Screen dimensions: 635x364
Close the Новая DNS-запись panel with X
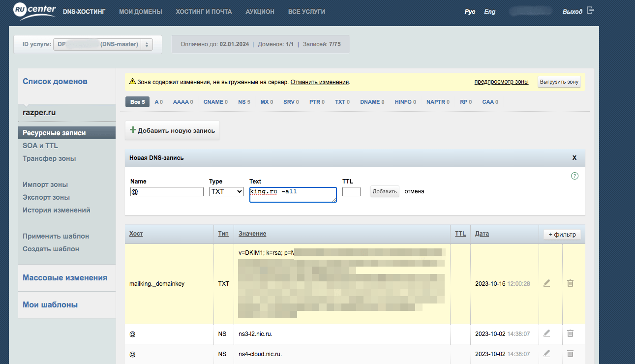click(x=574, y=158)
